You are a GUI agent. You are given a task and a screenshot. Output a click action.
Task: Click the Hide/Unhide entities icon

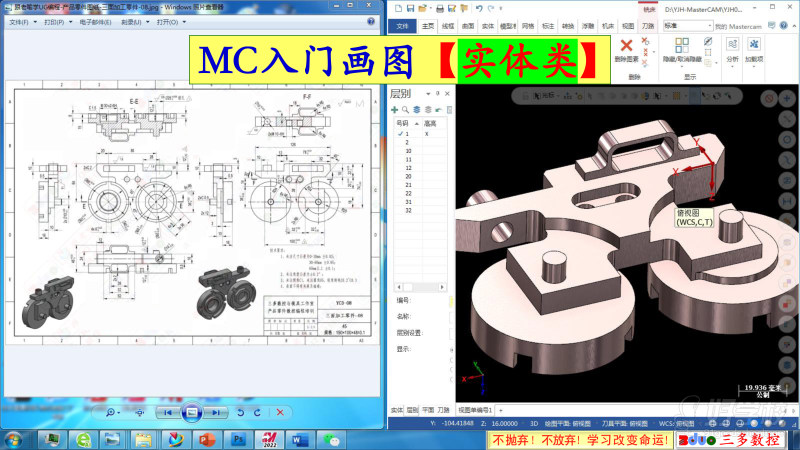point(684,47)
